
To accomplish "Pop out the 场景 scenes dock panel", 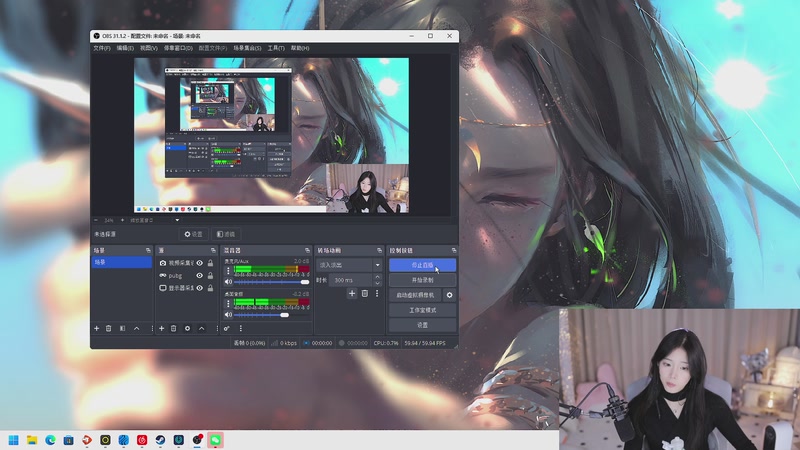I will [148, 251].
